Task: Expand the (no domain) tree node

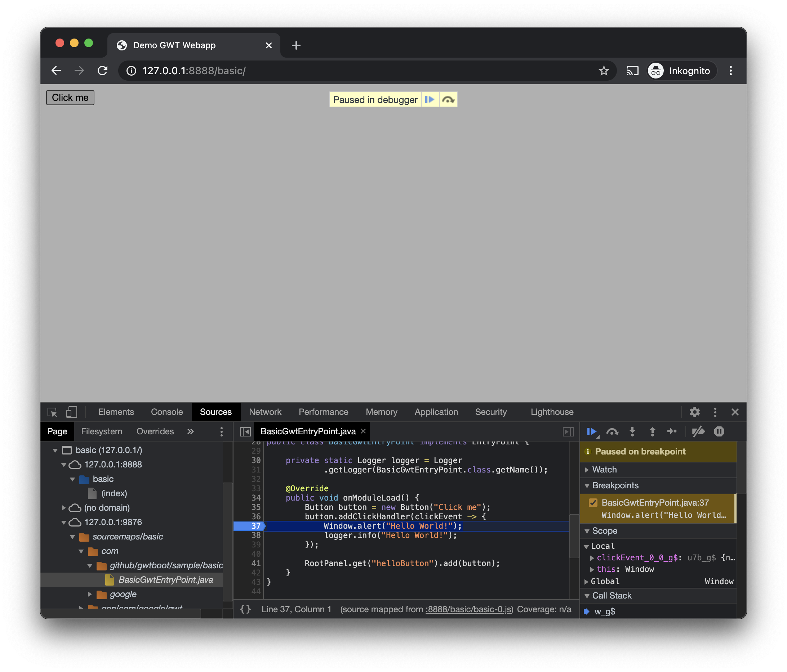Action: tap(64, 508)
